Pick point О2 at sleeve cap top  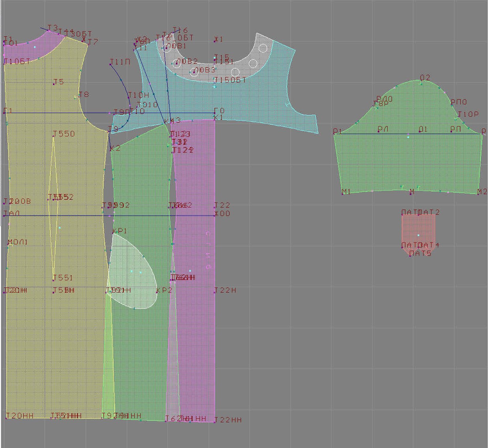click(422, 83)
